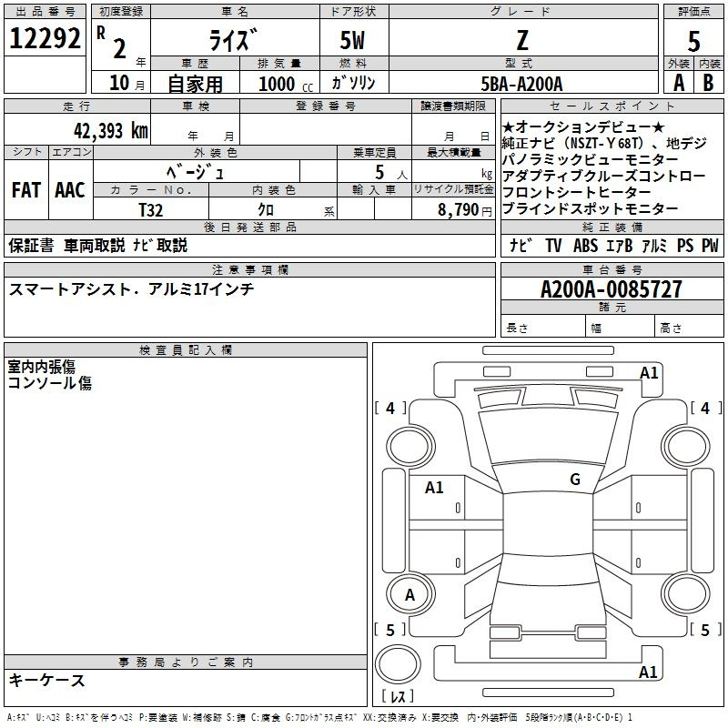Click the A1 mark on the door panel

[434, 488]
